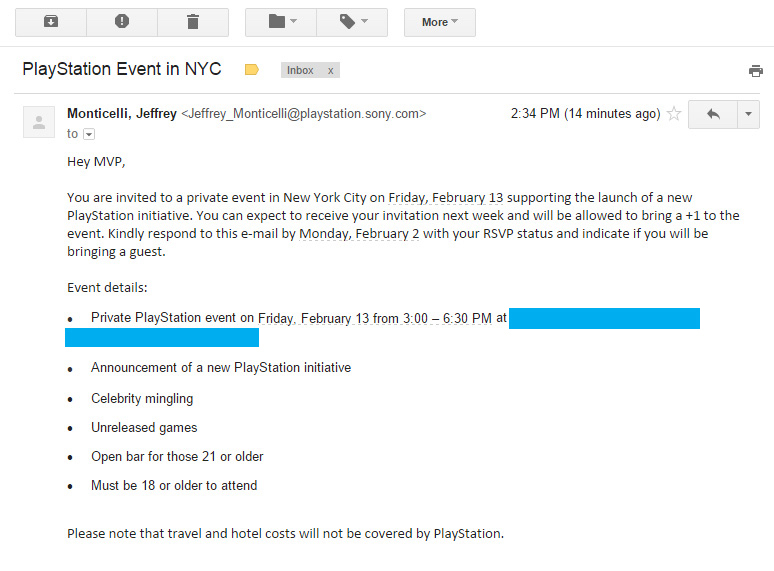
Task: Delete the email with the trash icon
Action: [193, 21]
